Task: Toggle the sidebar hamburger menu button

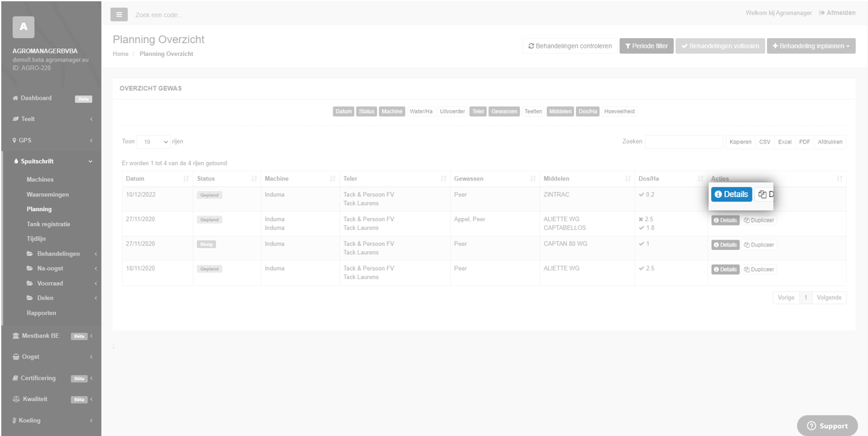Action: coord(119,14)
